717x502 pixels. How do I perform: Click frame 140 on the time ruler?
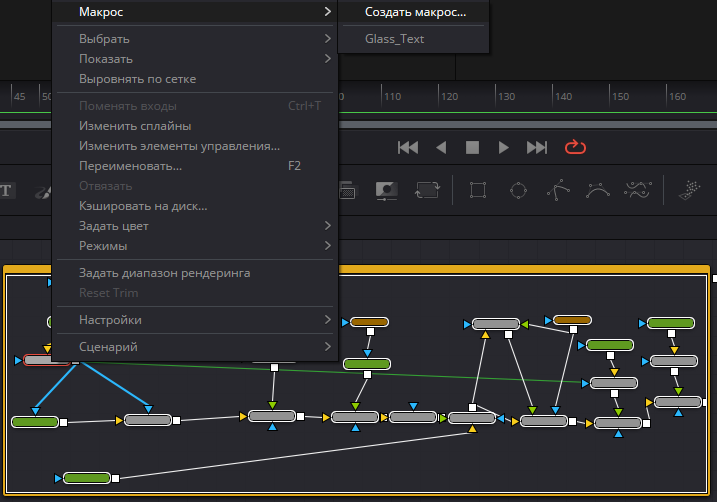(x=564, y=96)
